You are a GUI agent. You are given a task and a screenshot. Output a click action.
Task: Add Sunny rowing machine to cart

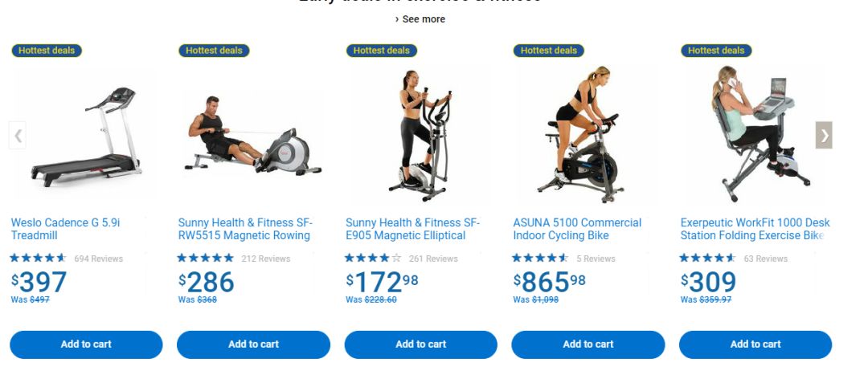253,344
